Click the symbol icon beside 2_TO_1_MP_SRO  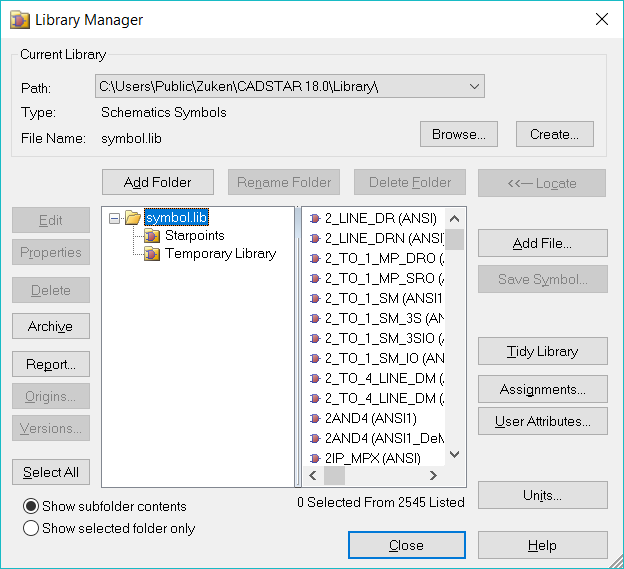point(315,278)
